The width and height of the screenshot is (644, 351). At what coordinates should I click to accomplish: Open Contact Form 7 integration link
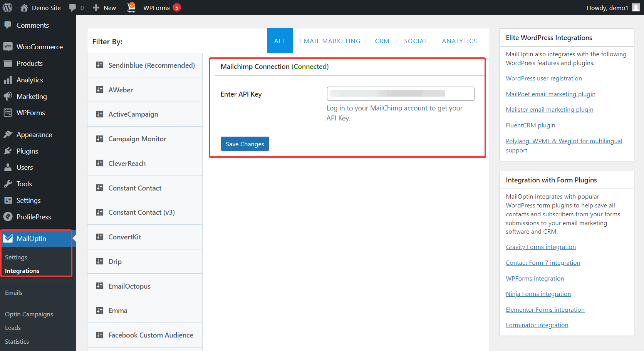click(543, 263)
